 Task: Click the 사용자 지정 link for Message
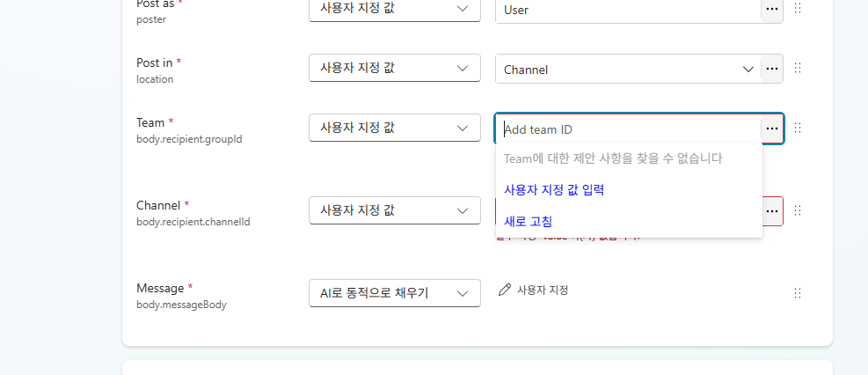tap(543, 290)
